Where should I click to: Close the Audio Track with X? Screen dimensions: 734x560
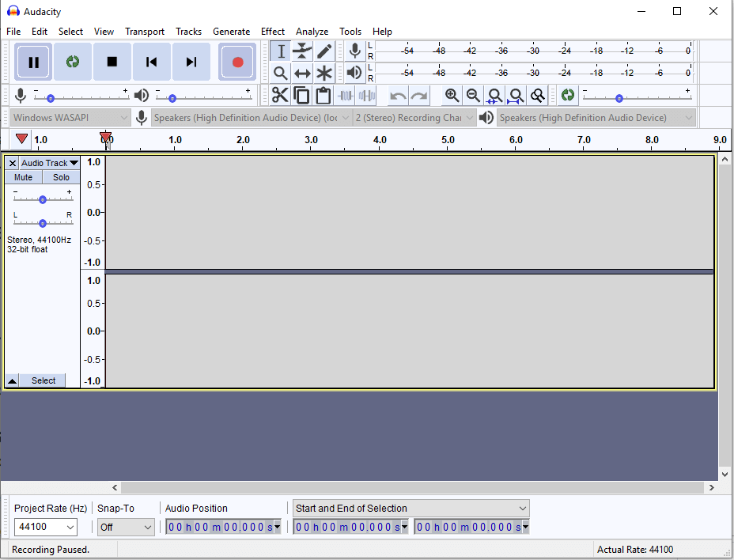(12, 163)
